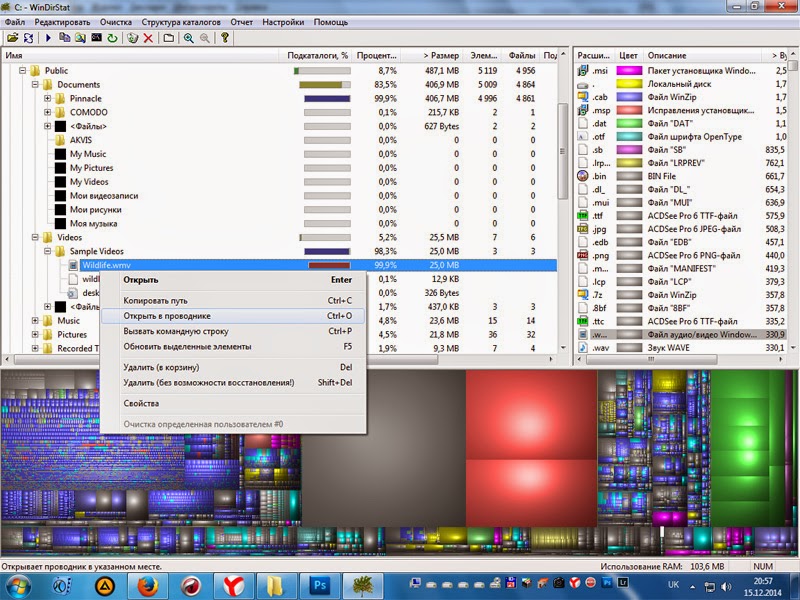
Task: Expand the Recorded TV folder node
Action: (35, 348)
